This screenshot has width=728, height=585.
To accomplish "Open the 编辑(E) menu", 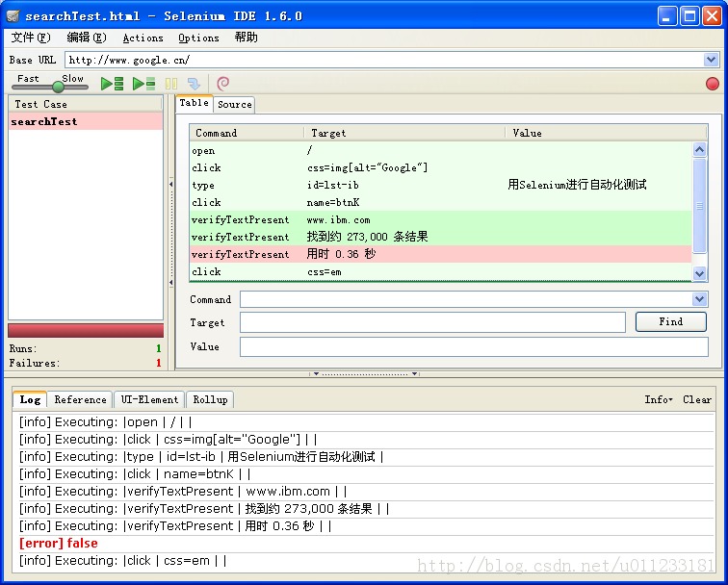I will (87, 38).
